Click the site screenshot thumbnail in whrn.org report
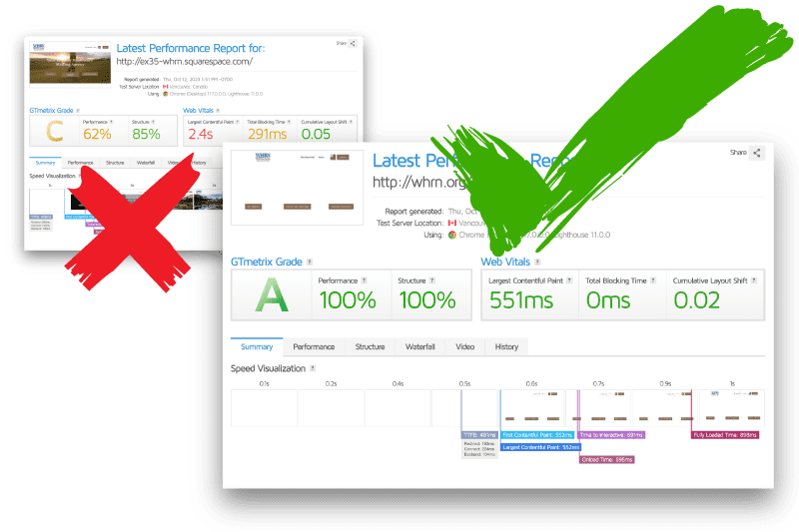 (297, 188)
